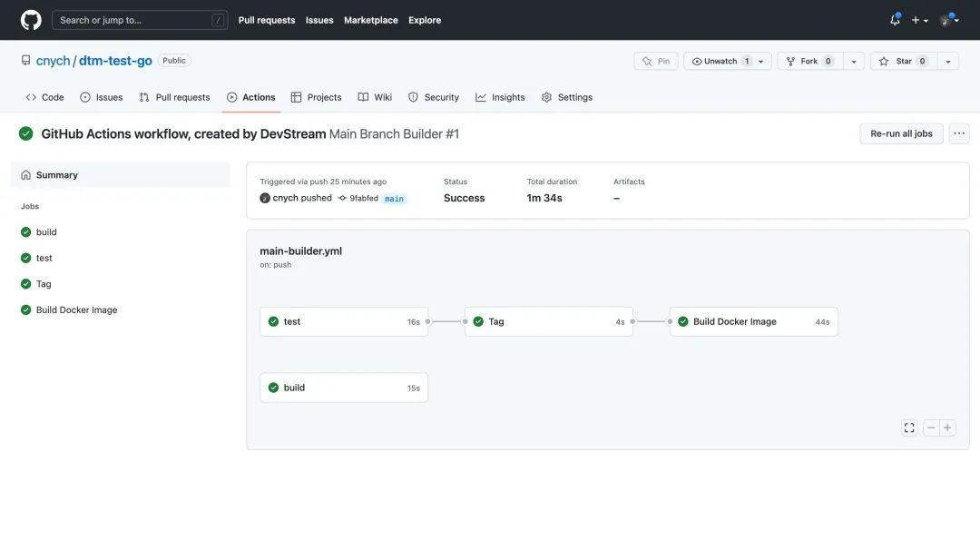Zoom in the workflow graph
This screenshot has width=980, height=560.
(x=947, y=427)
